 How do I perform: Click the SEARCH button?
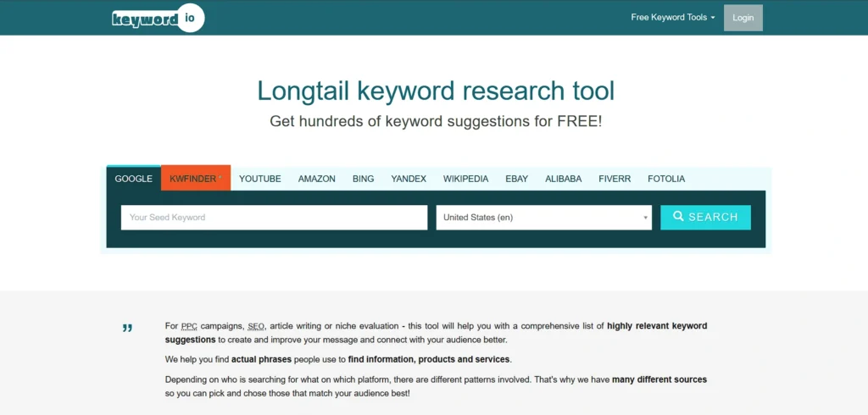705,218
